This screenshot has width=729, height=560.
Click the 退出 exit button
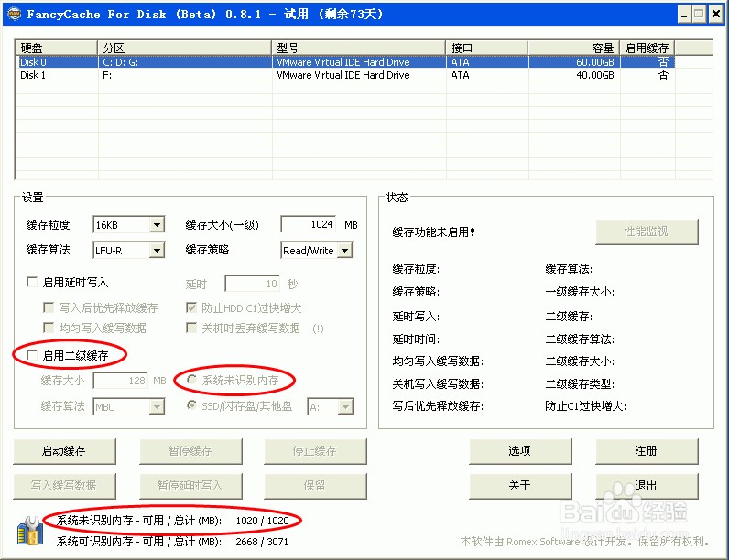[x=647, y=486]
